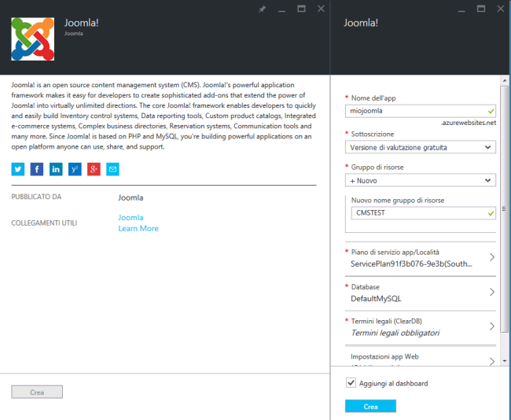Image resolution: width=511 pixels, height=420 pixels.
Task: Minimize the left Joomla! blade
Action: [282, 9]
